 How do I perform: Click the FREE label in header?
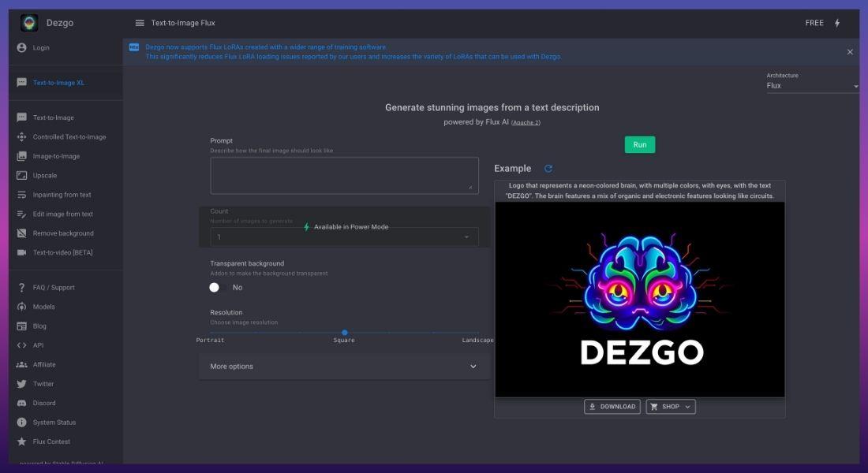tap(814, 23)
